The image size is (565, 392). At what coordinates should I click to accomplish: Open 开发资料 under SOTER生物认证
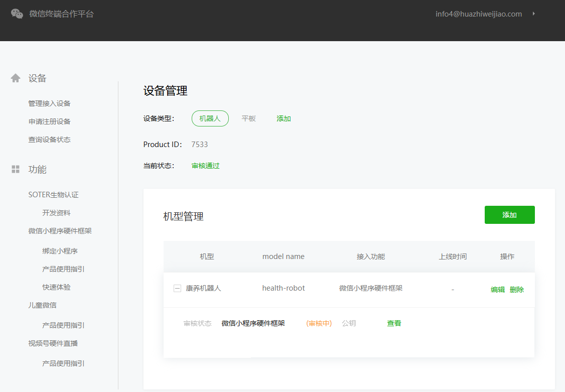coord(56,213)
